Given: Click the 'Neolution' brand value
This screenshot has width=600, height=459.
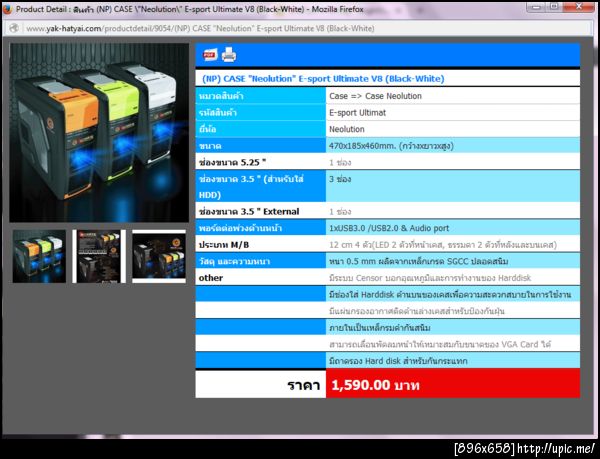Looking at the screenshot, I should (x=347, y=129).
